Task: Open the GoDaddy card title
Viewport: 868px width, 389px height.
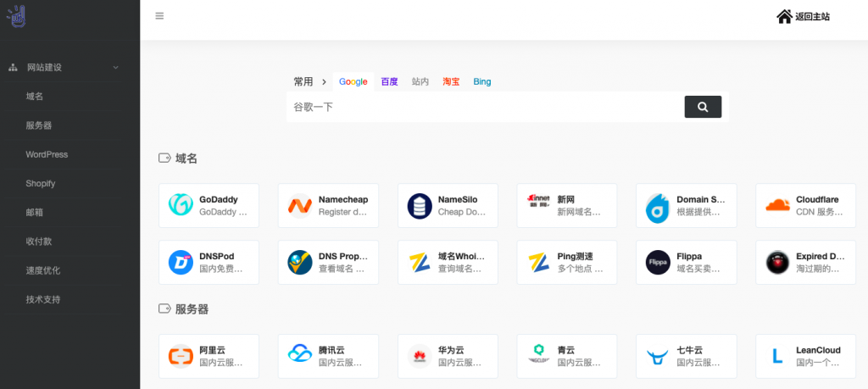Action: coord(219,200)
